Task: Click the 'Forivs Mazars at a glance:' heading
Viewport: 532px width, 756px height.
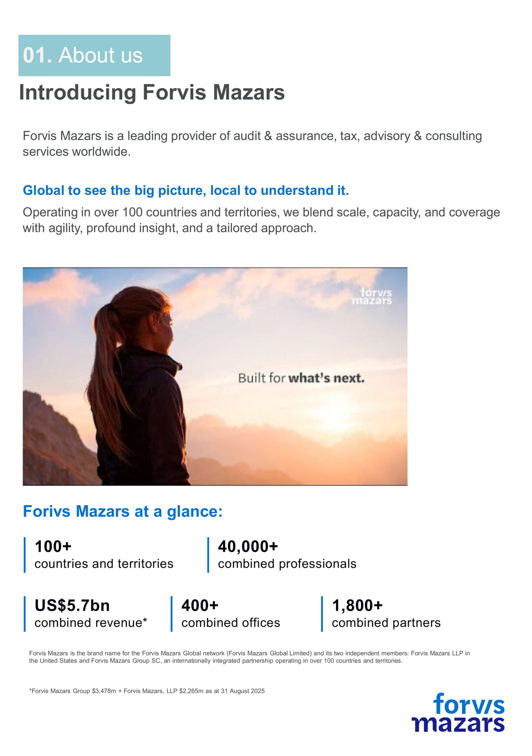Action: point(123,511)
